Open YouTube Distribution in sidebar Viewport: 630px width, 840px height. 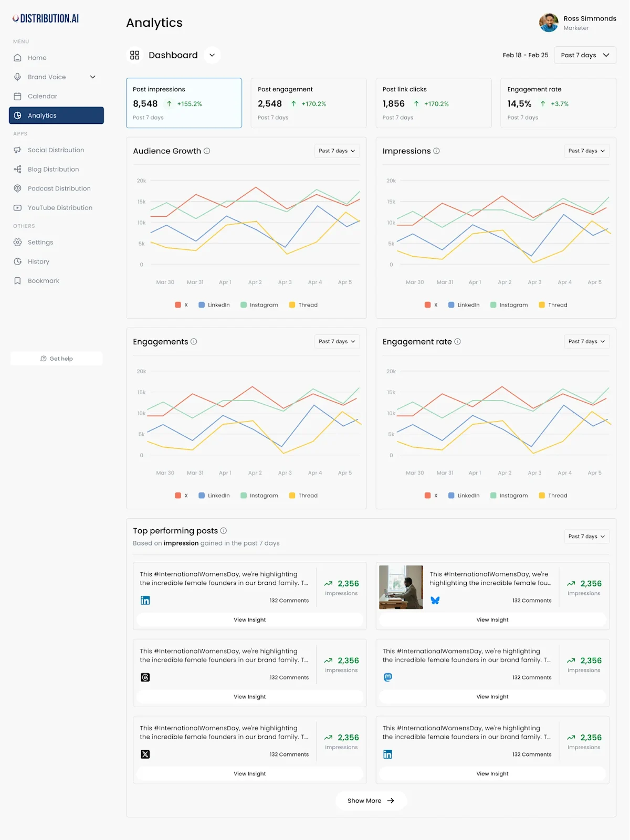(56, 208)
